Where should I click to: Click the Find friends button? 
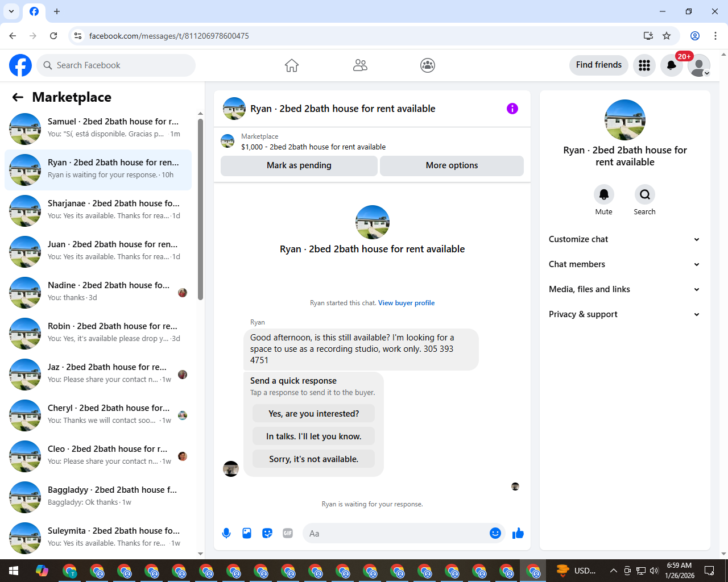(x=599, y=65)
